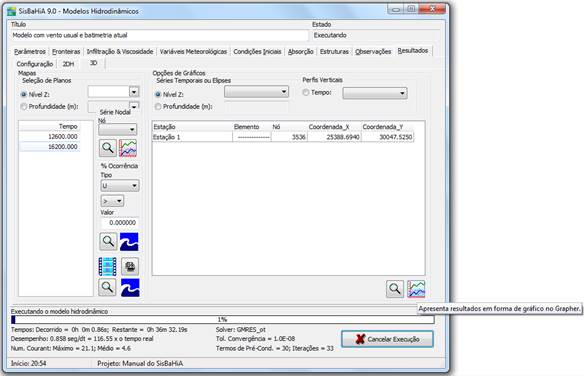The width and height of the screenshot is (584, 376).
Task: Click the blue wave map icon beside Valor magnifier
Action: 129,242
